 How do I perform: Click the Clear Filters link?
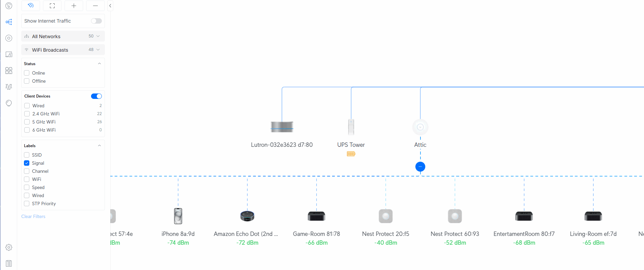33,216
